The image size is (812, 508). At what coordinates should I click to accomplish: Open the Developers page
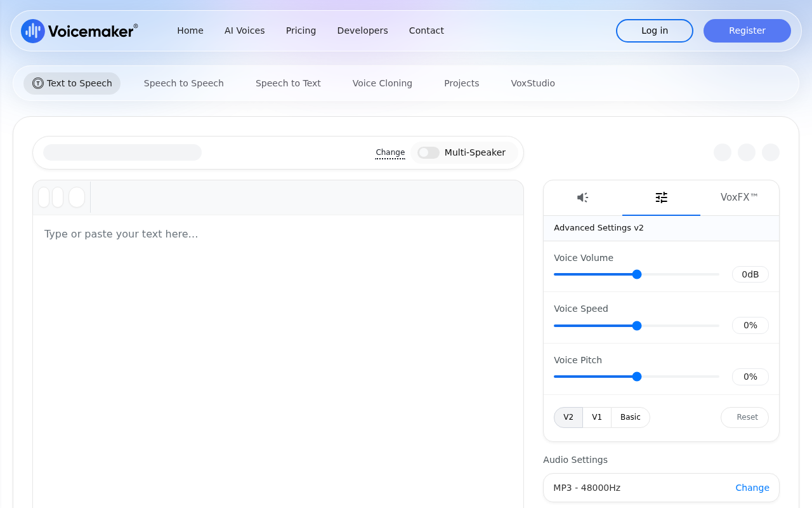point(362,30)
